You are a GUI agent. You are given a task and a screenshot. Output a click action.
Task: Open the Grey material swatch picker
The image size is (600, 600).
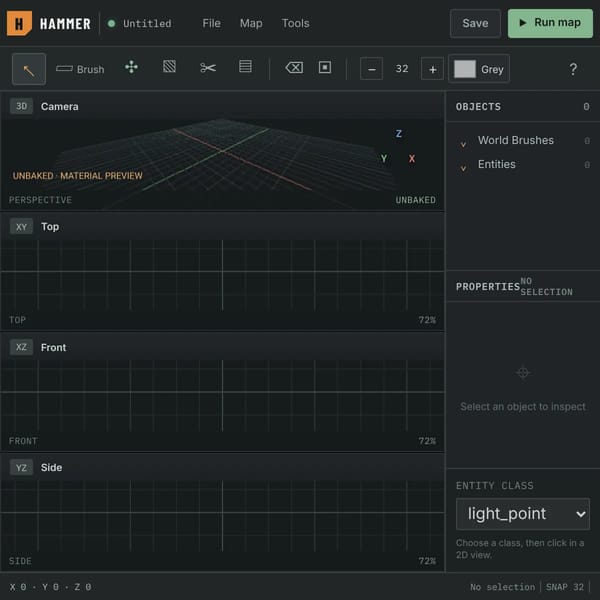click(479, 69)
